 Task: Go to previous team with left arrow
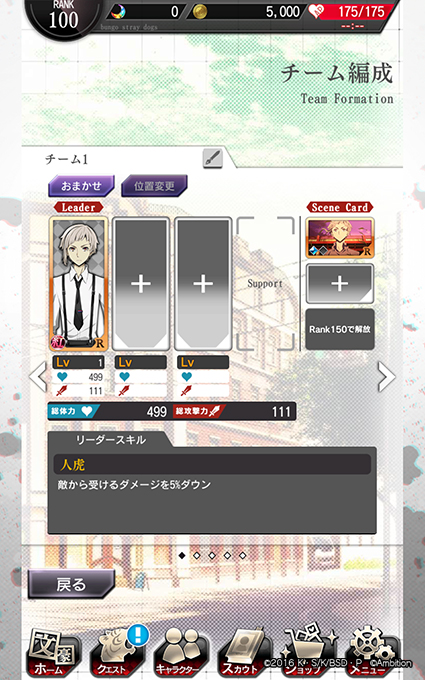tap(38, 376)
